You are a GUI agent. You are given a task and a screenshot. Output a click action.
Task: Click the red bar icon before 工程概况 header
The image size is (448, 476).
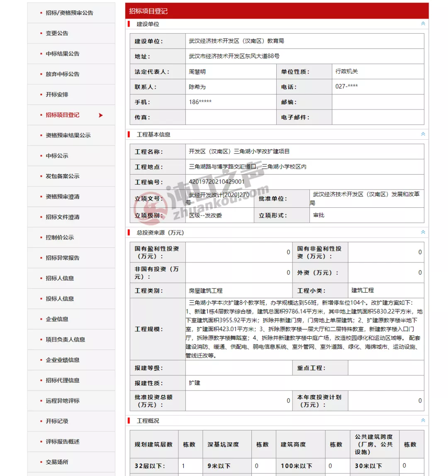pos(129,420)
